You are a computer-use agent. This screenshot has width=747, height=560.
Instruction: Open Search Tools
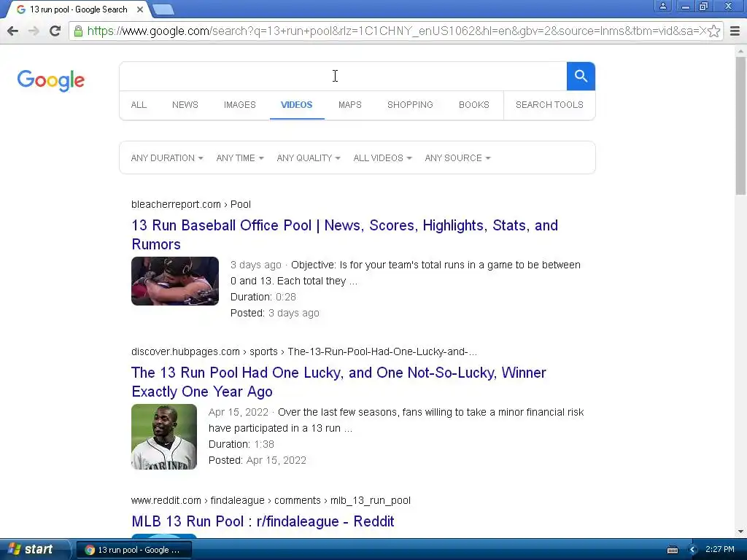pos(549,105)
